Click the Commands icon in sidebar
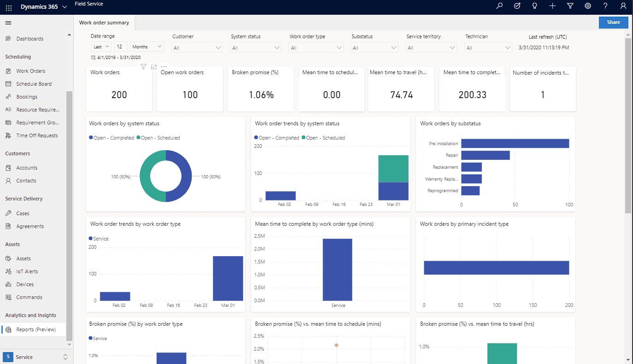633x364 pixels. [8, 297]
